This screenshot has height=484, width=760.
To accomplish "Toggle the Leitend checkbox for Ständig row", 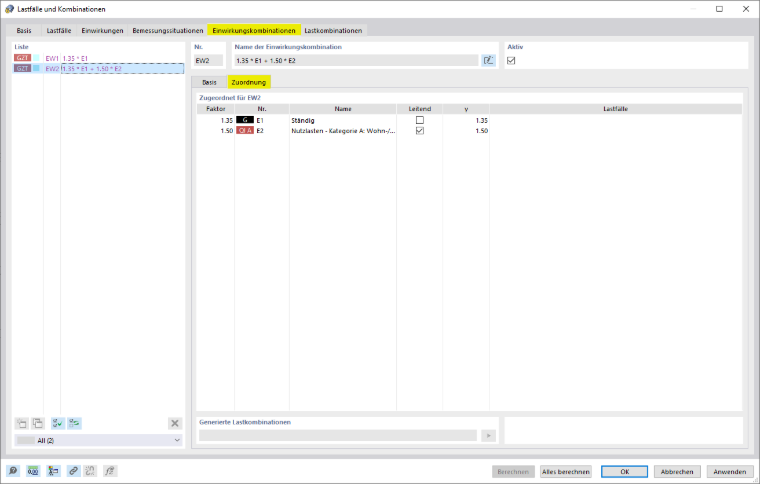I will 420,120.
